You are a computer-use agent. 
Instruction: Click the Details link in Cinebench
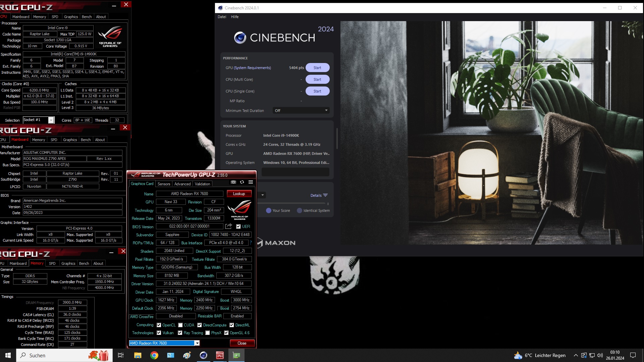[x=316, y=195]
